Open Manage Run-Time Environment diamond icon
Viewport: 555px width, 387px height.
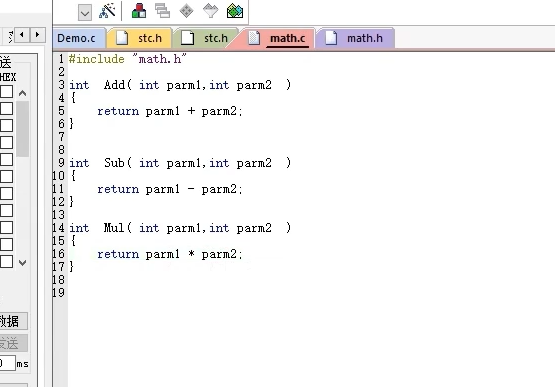187,11
